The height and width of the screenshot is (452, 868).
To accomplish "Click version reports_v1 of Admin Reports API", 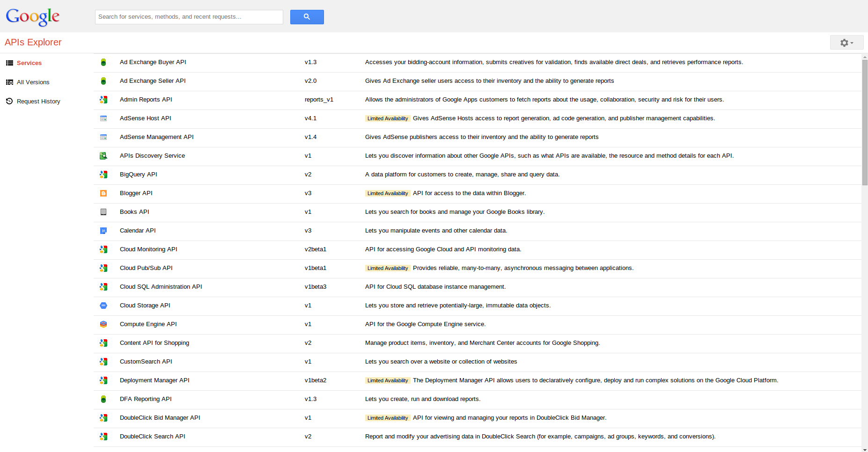I will 319,100.
